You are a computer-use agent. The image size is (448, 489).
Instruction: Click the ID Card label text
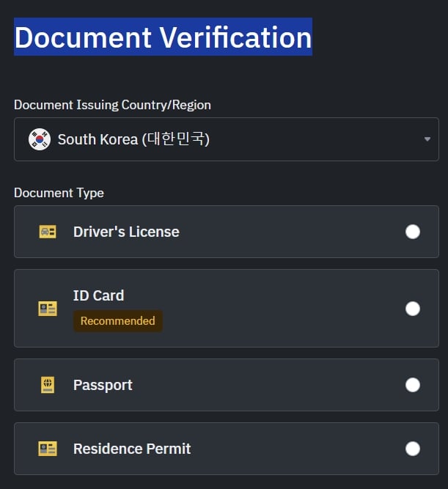coord(98,295)
